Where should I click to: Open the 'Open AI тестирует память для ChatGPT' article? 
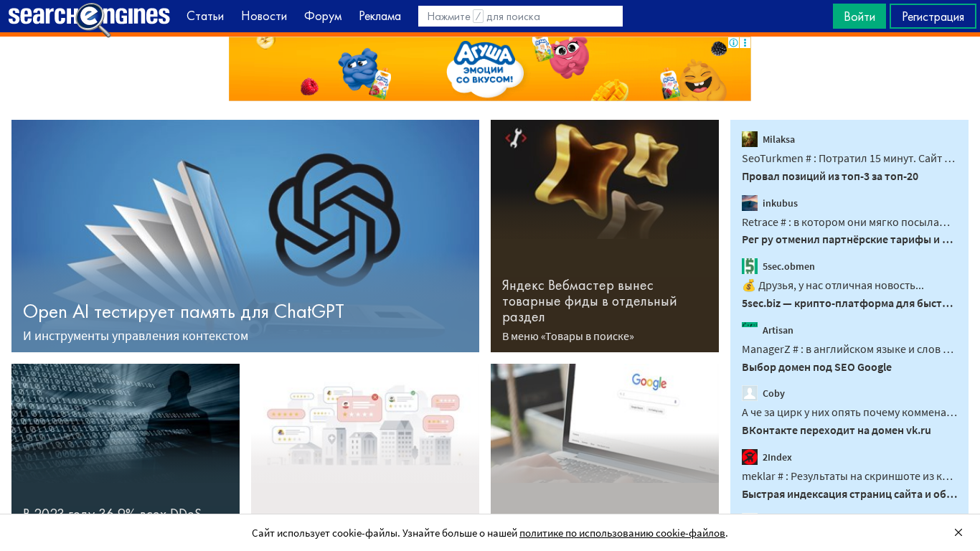pos(184,311)
